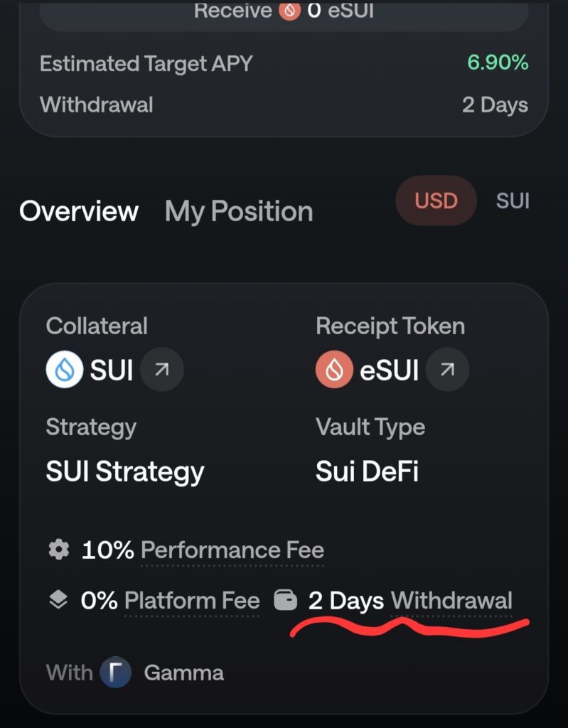Click the Performance Fee gear icon
Screen dimensions: 568x728
(x=59, y=550)
